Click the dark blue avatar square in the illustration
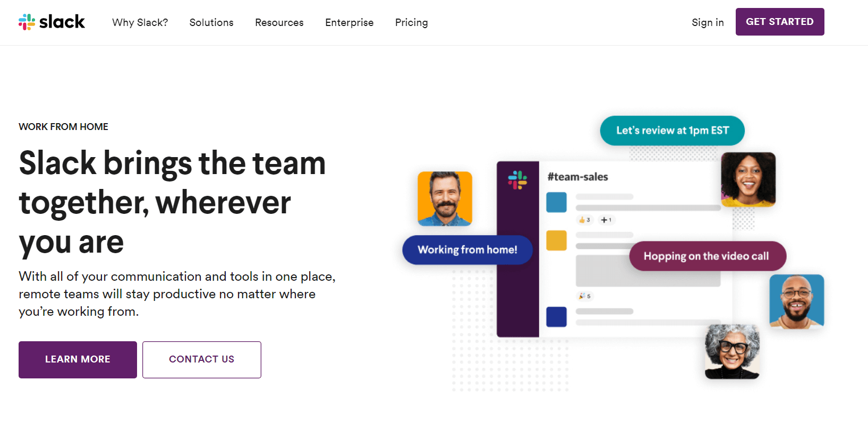Image resolution: width=868 pixels, height=432 pixels. 557,317
